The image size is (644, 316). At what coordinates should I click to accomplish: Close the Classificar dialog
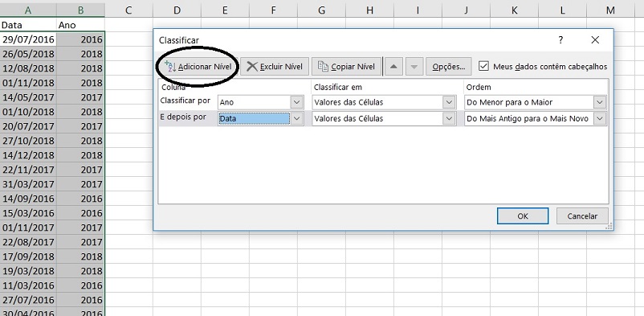click(595, 40)
